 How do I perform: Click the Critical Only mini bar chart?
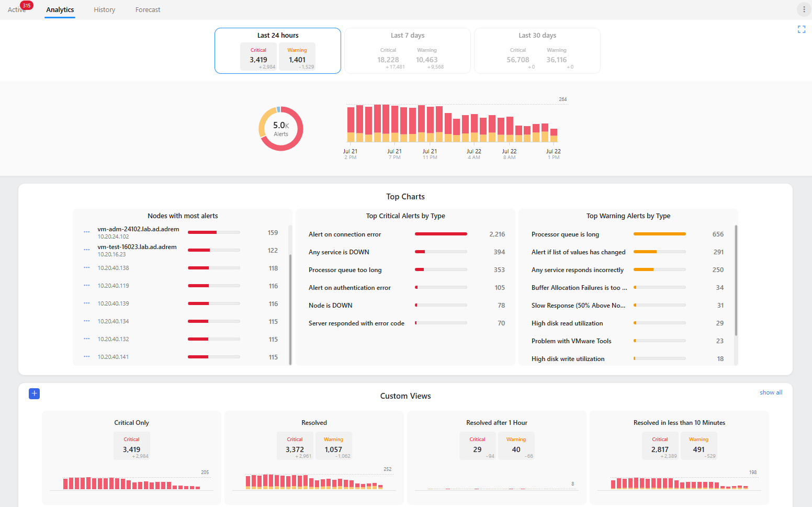(131, 483)
